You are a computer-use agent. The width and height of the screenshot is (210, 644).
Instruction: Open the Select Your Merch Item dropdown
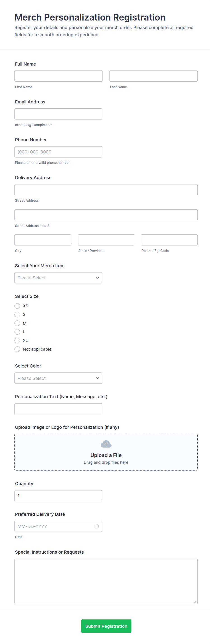(58, 278)
